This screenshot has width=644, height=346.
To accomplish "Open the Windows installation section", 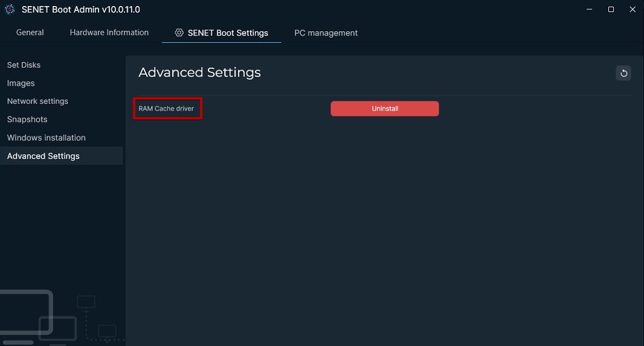I will pos(47,138).
